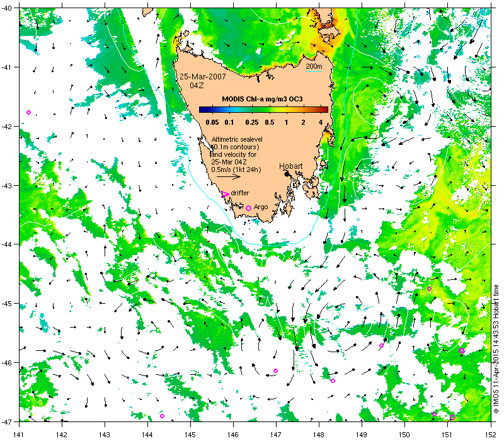Image resolution: width=504 pixels, height=441 pixels.
Task: Click the chlorophyll color scale bar
Action: (x=263, y=110)
